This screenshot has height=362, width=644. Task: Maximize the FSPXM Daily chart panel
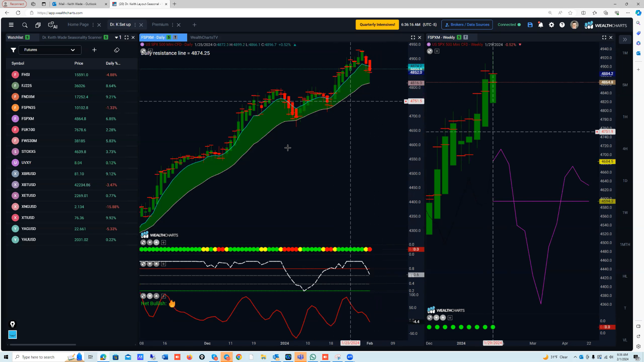pos(413,38)
